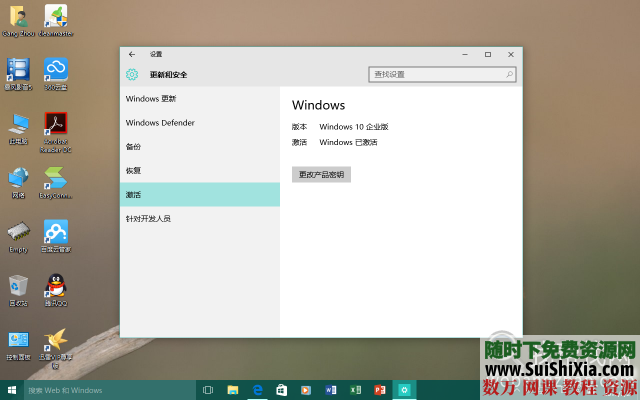Launch PowerPoint from the taskbar
The width and height of the screenshot is (640, 400).
380,390
